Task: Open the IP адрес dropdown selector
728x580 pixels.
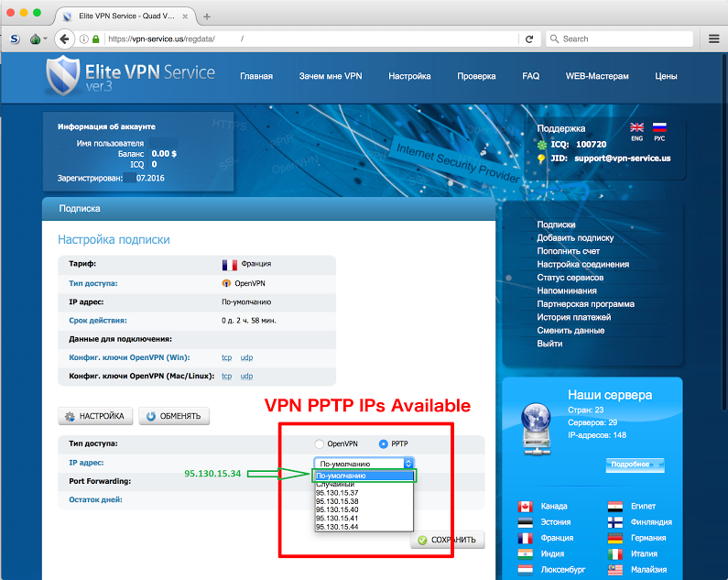Action: pos(364,464)
